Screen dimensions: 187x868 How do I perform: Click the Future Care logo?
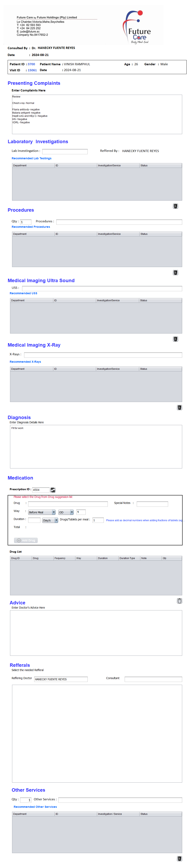pyautogui.click(x=138, y=27)
